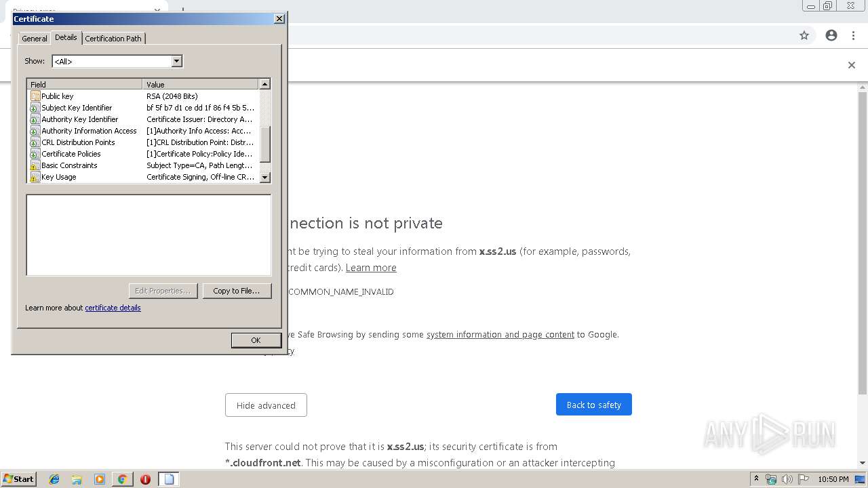
Task: Open the Action Center flag icon
Action: tap(803, 479)
